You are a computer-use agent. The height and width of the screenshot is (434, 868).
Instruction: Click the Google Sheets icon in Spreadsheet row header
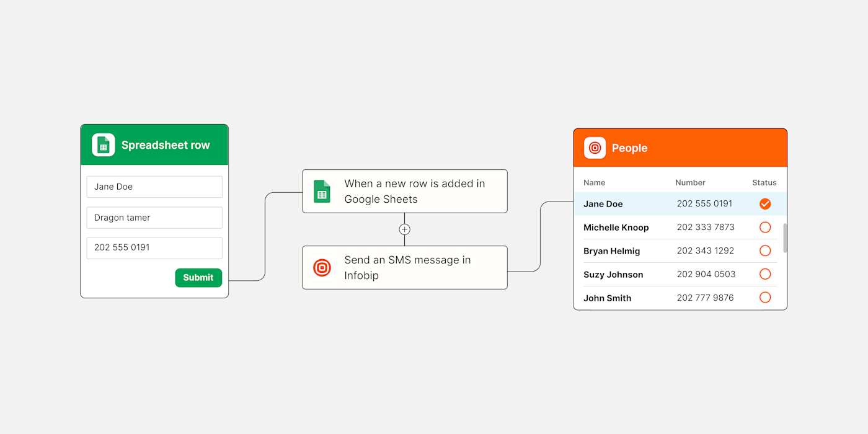pyautogui.click(x=104, y=145)
